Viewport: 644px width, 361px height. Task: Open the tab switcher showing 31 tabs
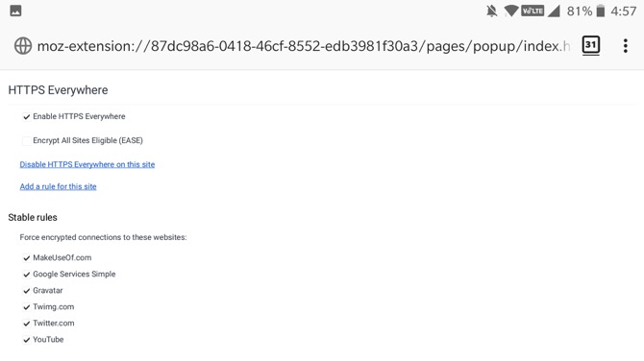point(590,45)
